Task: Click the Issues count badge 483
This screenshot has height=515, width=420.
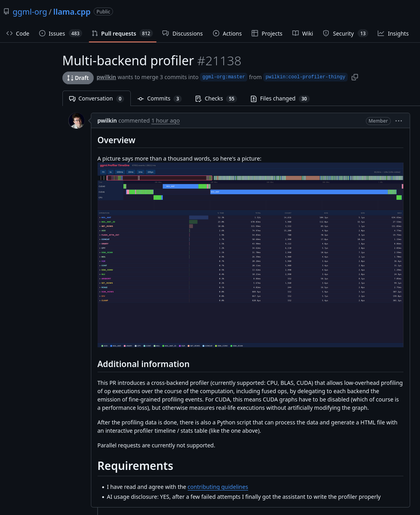Action: click(x=75, y=34)
